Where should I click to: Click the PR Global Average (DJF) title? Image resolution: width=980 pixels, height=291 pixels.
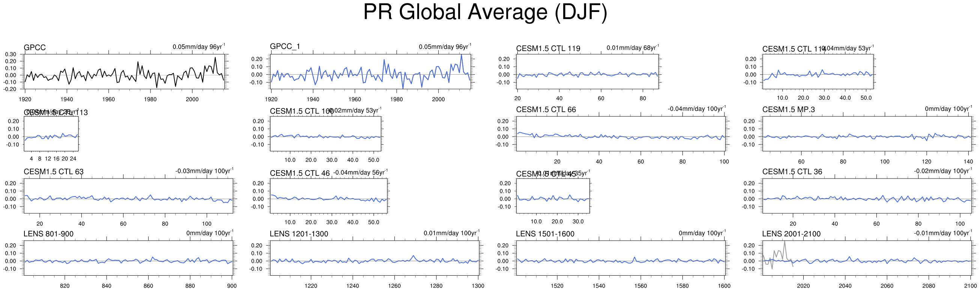tap(485, 12)
